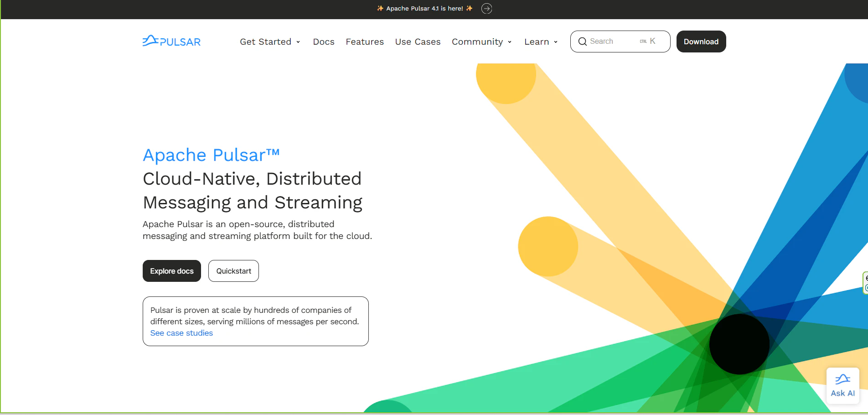Open the Docs navigation item
Image resolution: width=868 pixels, height=415 pixels.
(x=324, y=42)
